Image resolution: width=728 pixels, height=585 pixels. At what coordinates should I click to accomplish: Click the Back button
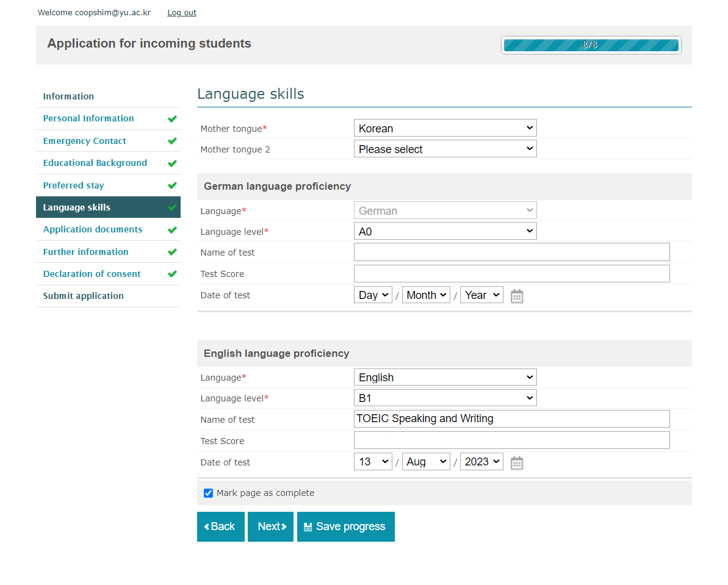[x=220, y=526]
